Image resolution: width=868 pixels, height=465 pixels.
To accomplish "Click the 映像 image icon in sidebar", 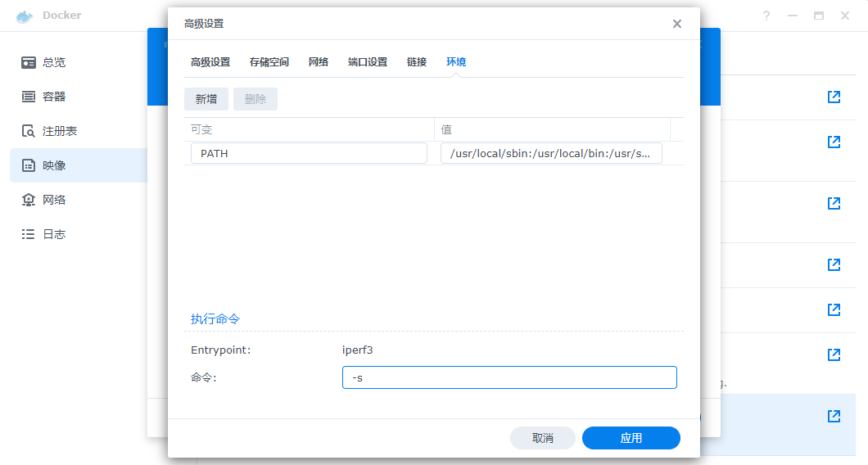I will point(29,165).
